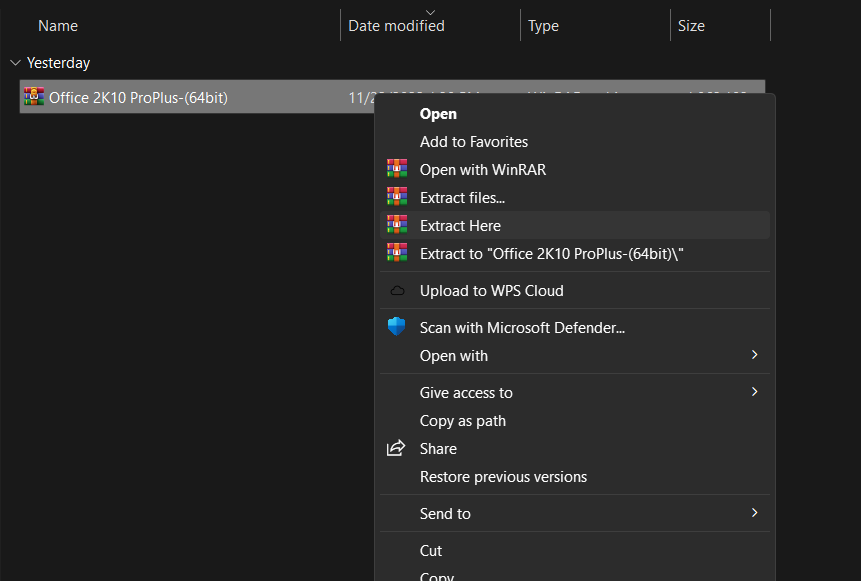Choose Copy as path
861x581 pixels.
click(575, 421)
